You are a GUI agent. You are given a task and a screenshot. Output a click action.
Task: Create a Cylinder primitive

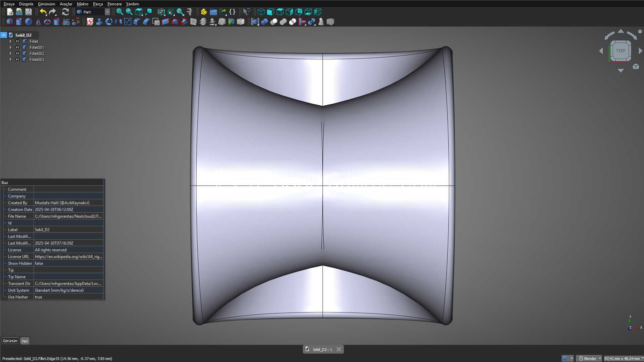[19, 22]
